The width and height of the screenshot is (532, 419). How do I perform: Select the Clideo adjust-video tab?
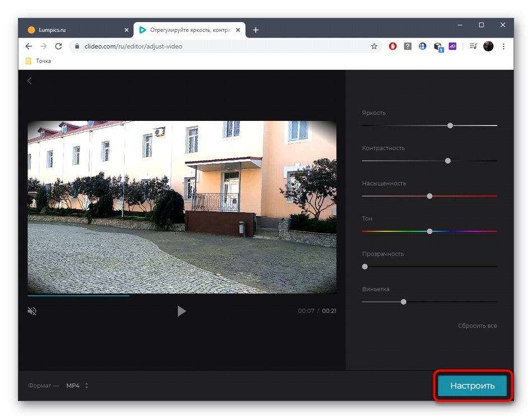point(190,30)
